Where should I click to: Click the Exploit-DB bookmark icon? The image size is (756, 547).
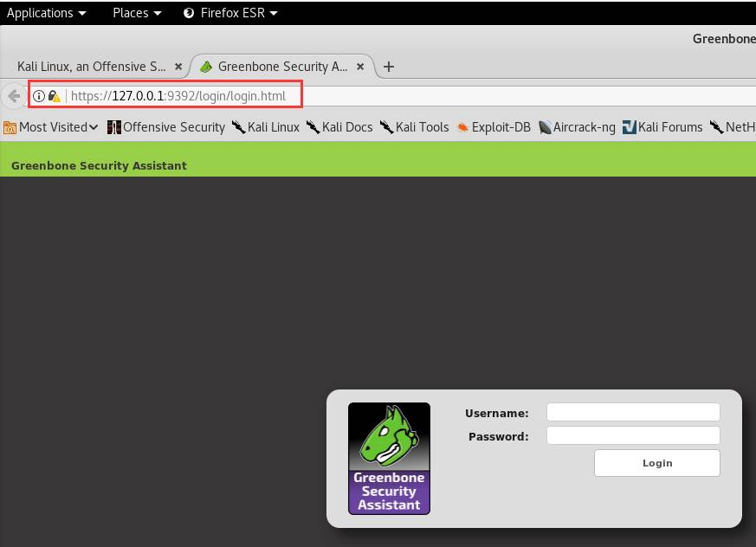tap(462, 128)
